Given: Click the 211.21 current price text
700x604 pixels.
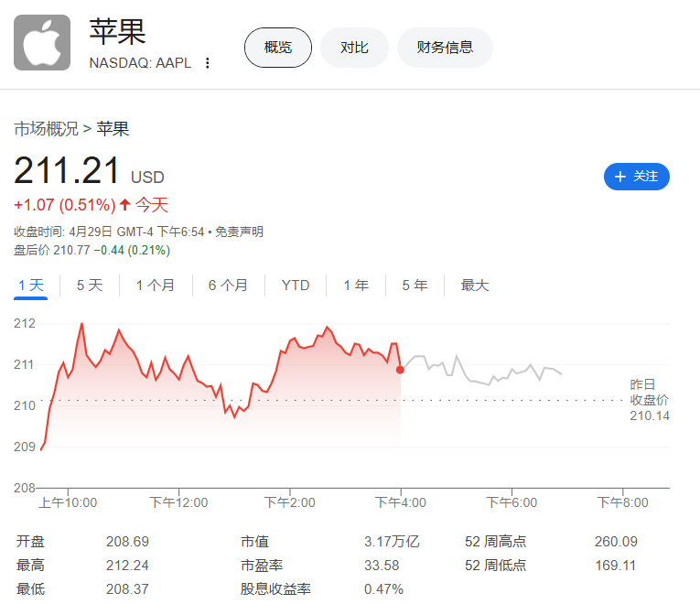Looking at the screenshot, I should click(x=67, y=170).
